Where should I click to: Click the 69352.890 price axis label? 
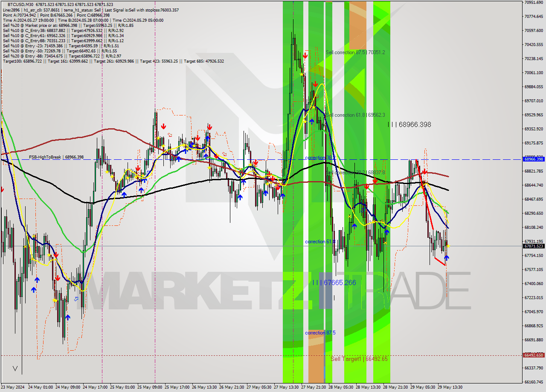pyautogui.click(x=534, y=129)
